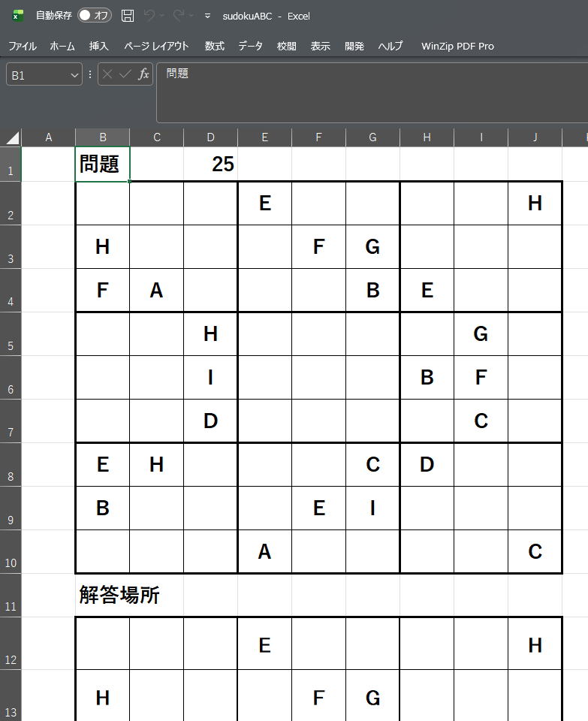This screenshot has height=721, width=588.
Task: Open the ファイル tab
Action: tap(23, 46)
